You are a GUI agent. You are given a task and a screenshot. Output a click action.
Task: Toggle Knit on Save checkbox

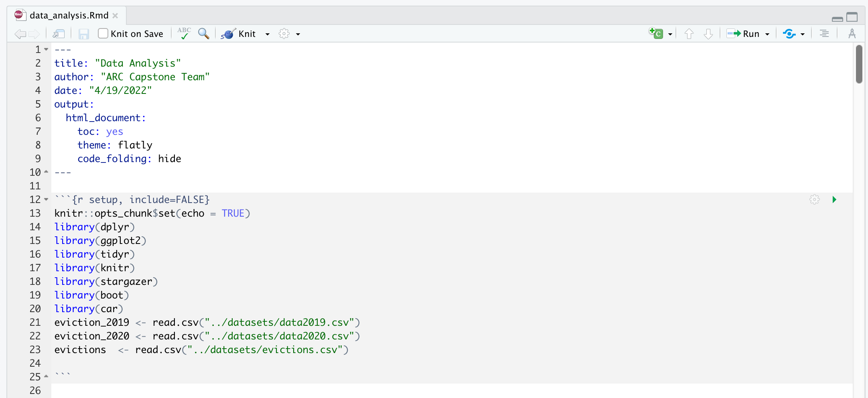103,33
